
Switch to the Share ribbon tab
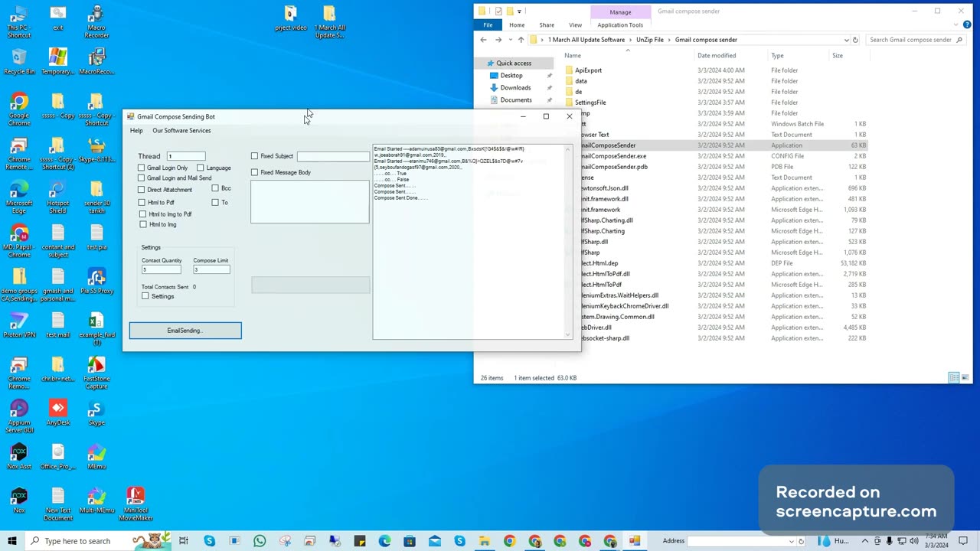click(547, 25)
